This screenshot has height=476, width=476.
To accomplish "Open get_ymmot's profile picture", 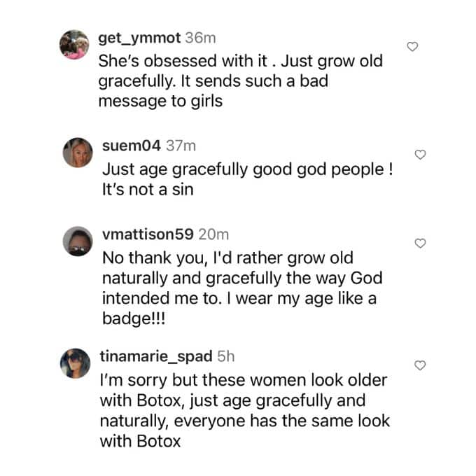I will (x=74, y=45).
